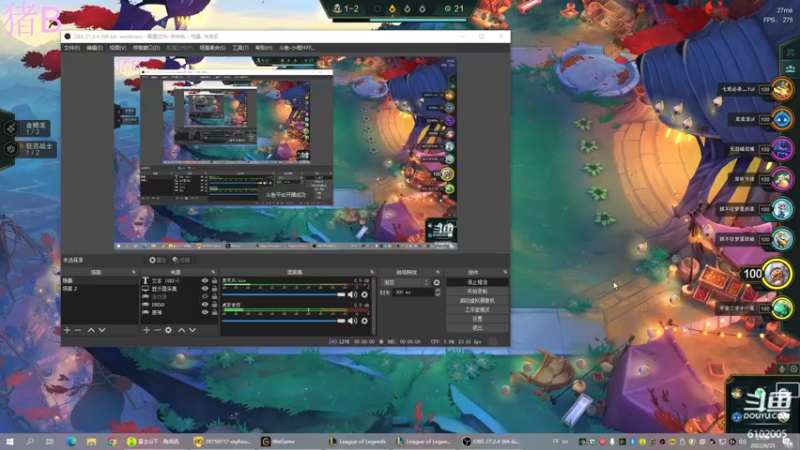800x450 pixels.
Task: Switch to OBS 27.2.4 taskbar window
Action: pyautogui.click(x=492, y=441)
